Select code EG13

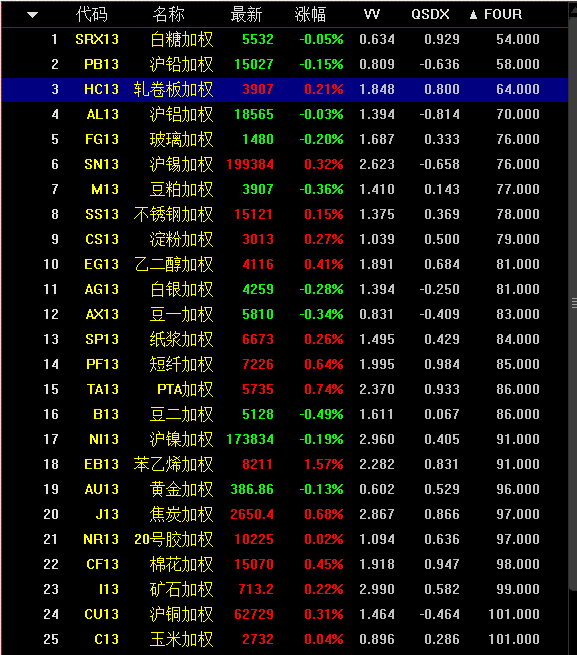(101, 264)
